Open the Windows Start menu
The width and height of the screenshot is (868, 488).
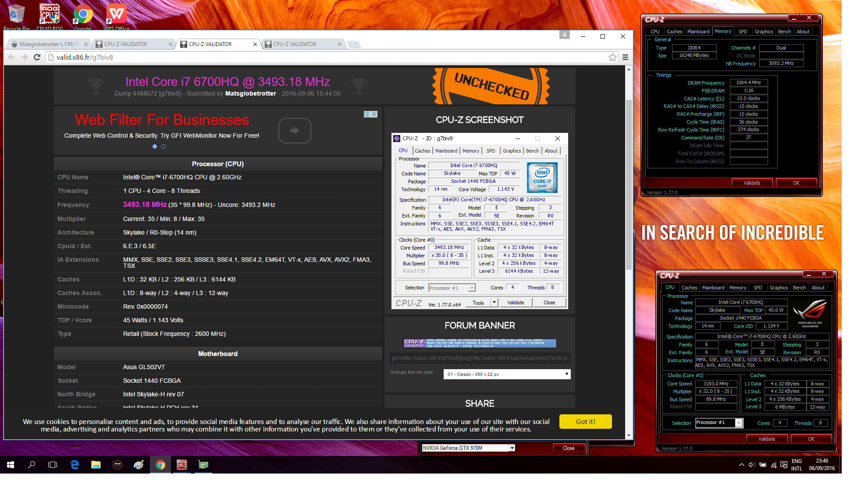tap(11, 465)
